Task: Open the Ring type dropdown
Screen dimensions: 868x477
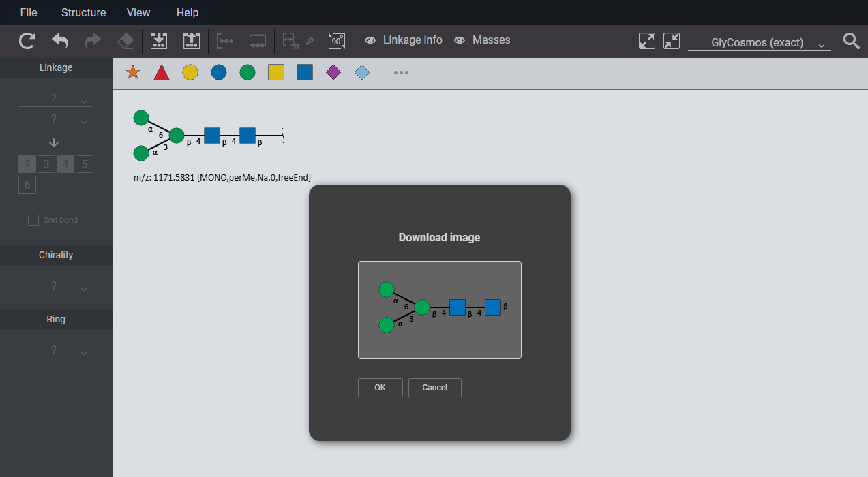Action: pyautogui.click(x=56, y=349)
